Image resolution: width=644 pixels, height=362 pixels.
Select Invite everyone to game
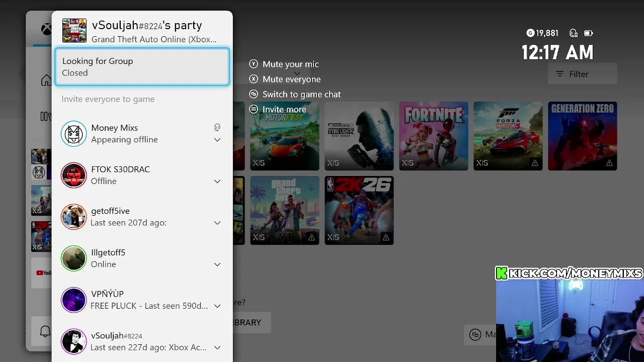click(x=108, y=99)
